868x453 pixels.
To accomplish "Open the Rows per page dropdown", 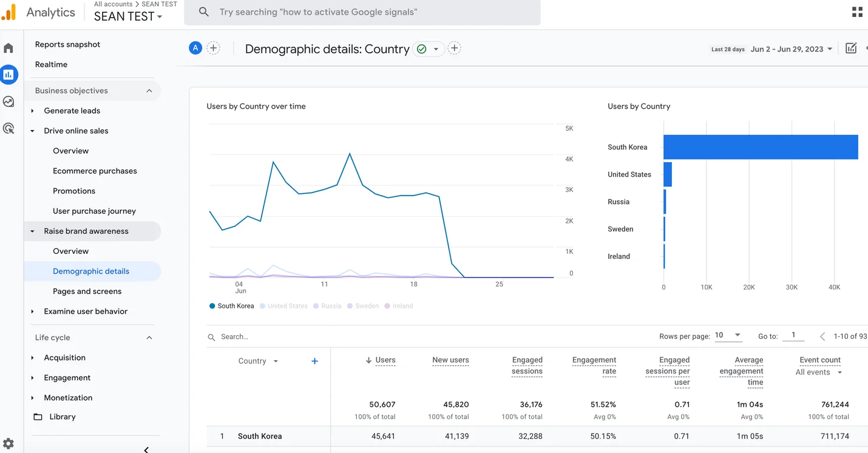I will coord(728,335).
